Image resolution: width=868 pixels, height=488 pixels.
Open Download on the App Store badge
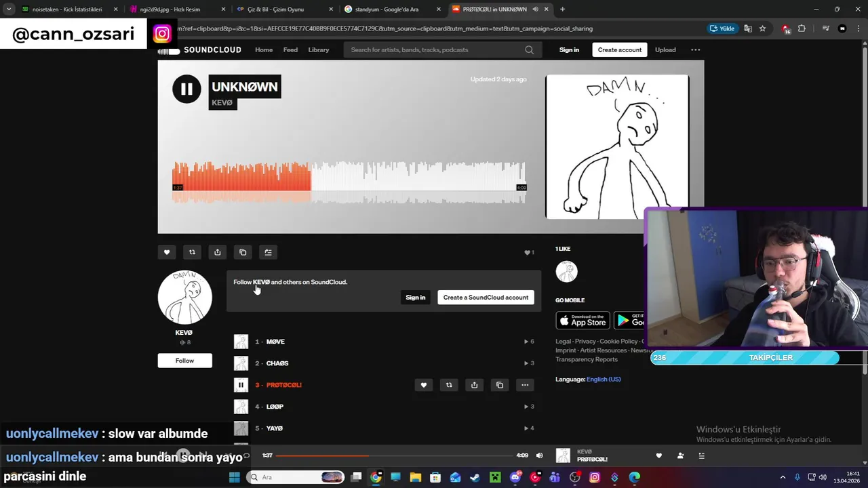pos(583,320)
